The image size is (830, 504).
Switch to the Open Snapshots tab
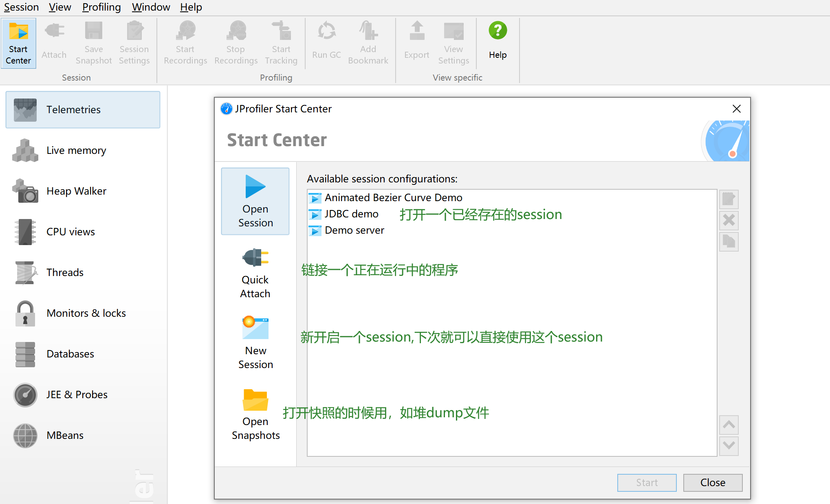255,414
